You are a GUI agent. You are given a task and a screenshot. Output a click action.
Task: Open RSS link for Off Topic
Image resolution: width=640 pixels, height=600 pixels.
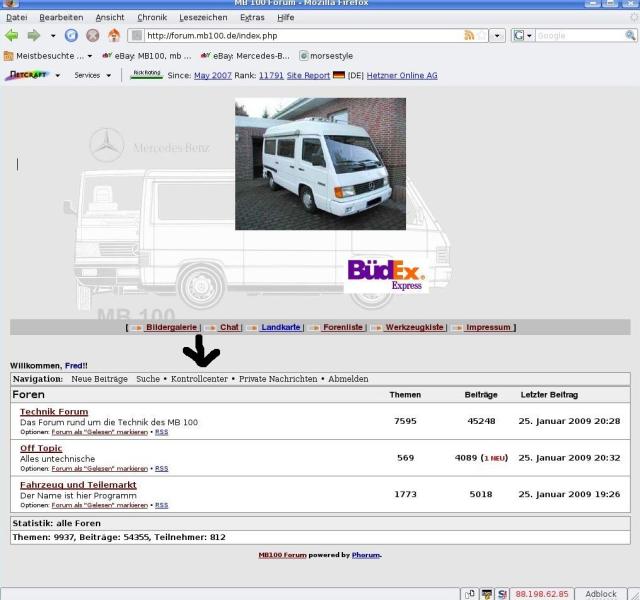click(162, 469)
